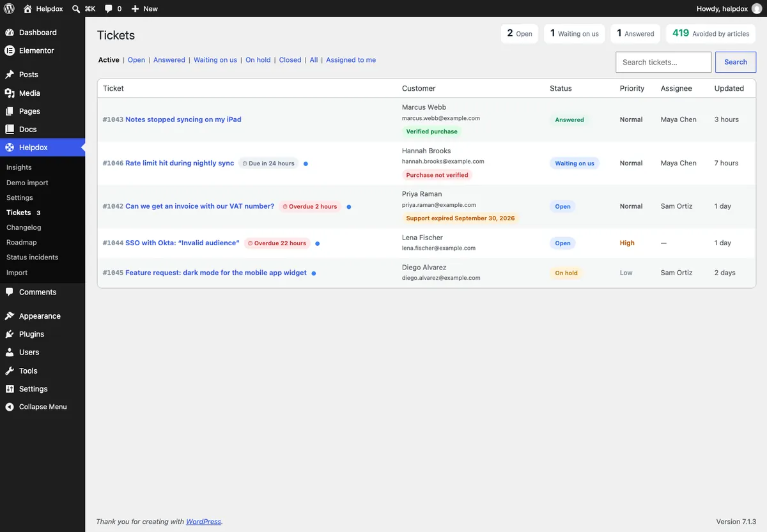Click the Dashboard gauge icon

(x=10, y=33)
